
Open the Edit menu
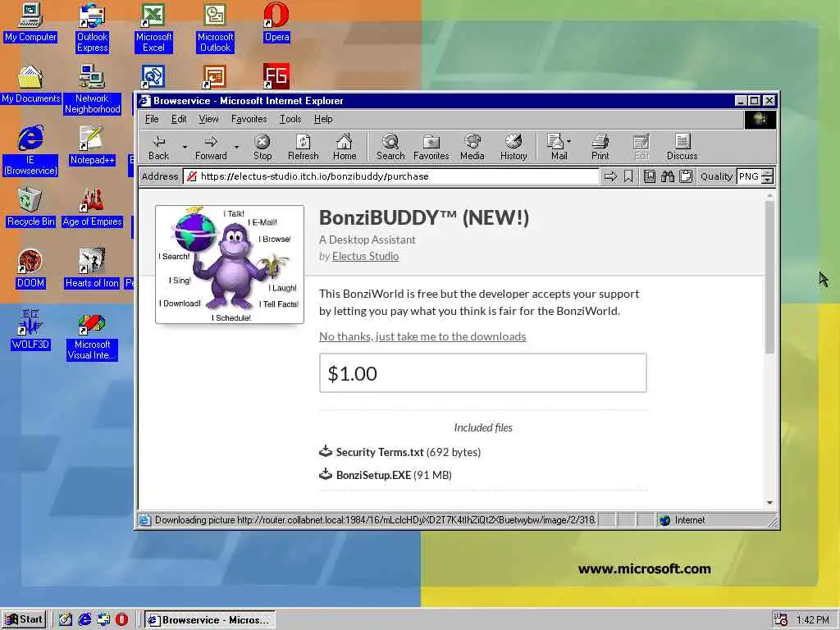(179, 119)
